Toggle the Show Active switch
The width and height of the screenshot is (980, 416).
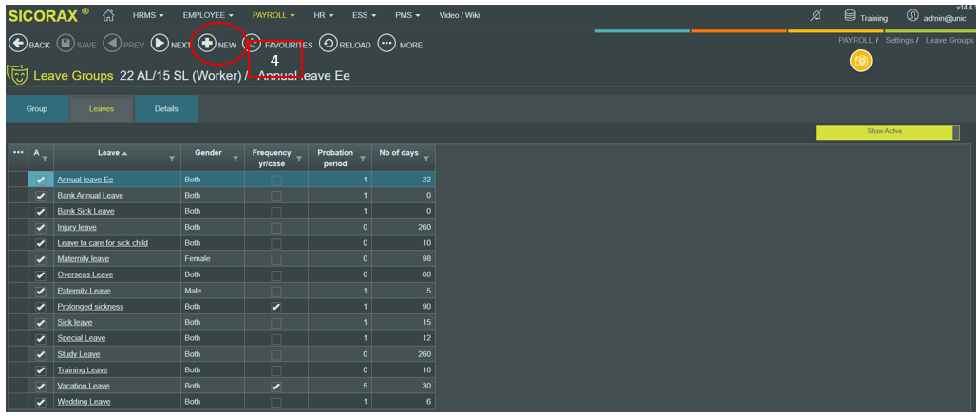coord(888,132)
